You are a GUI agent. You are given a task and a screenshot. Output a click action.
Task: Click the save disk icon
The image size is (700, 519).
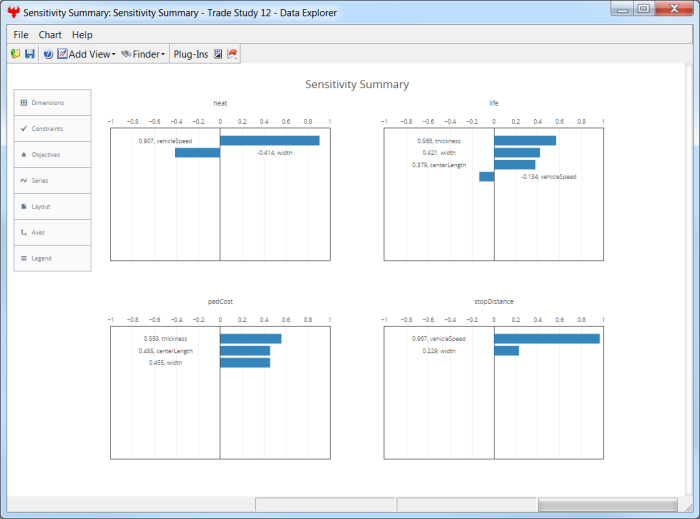pos(29,54)
